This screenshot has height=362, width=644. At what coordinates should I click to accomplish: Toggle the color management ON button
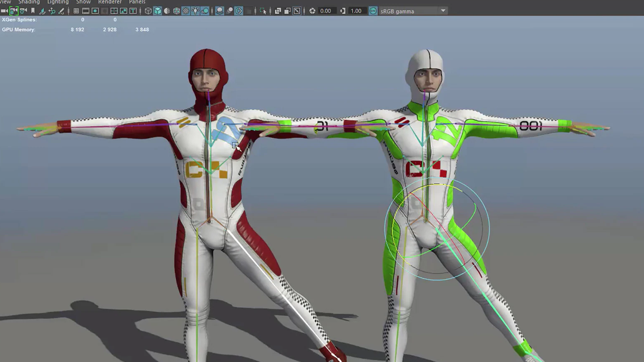(x=373, y=11)
